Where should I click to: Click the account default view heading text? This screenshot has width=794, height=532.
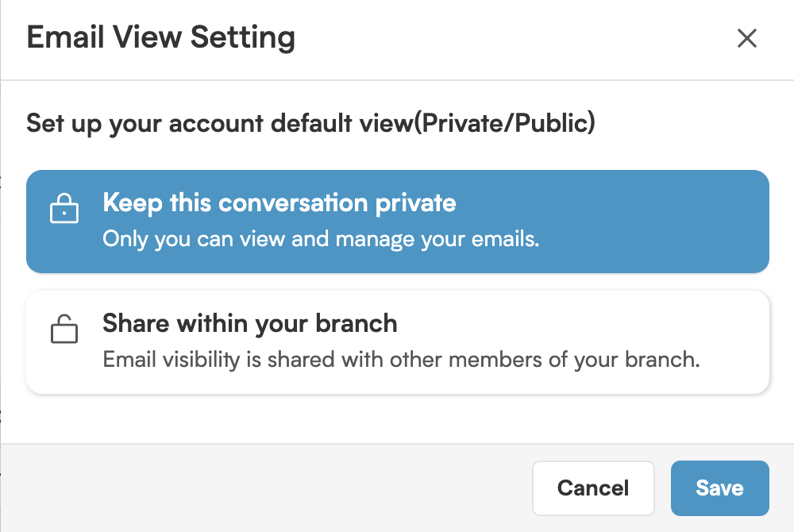coord(310,124)
